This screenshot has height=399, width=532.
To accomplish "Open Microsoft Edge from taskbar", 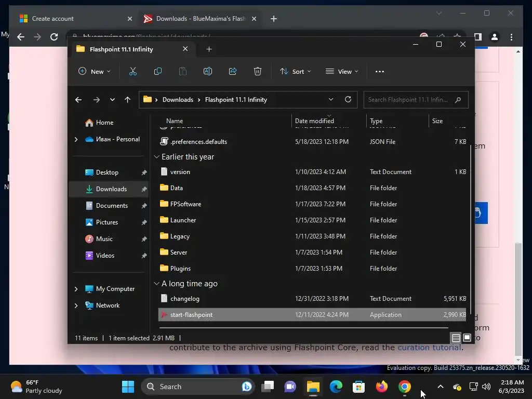I will 336,387.
